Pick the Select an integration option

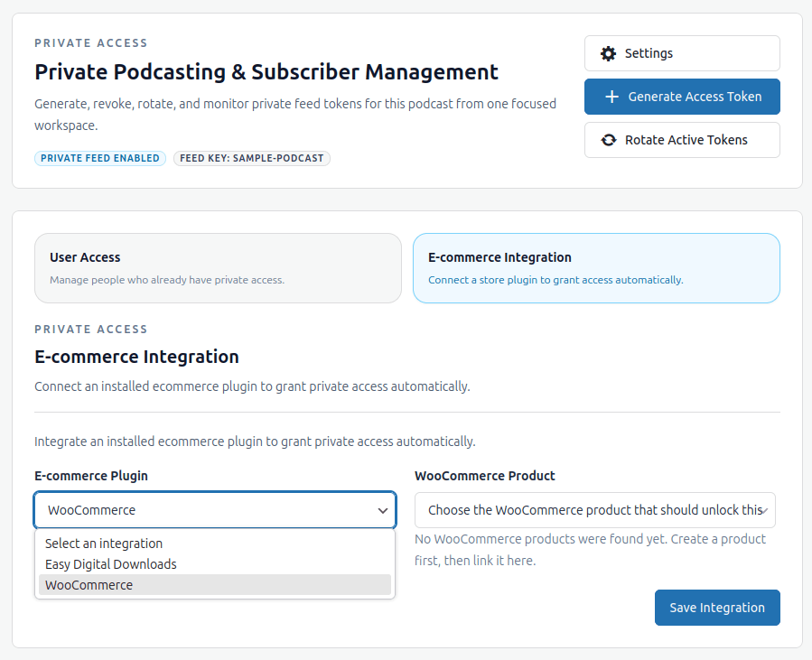click(103, 544)
